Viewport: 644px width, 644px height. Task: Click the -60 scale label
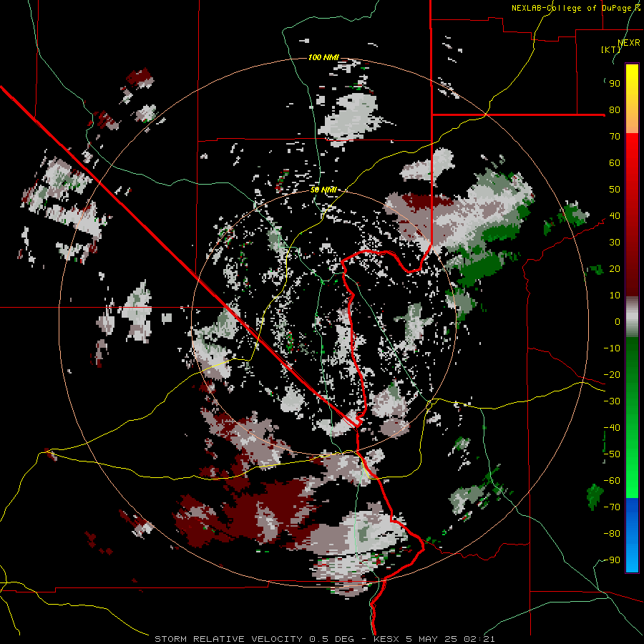pyautogui.click(x=612, y=481)
